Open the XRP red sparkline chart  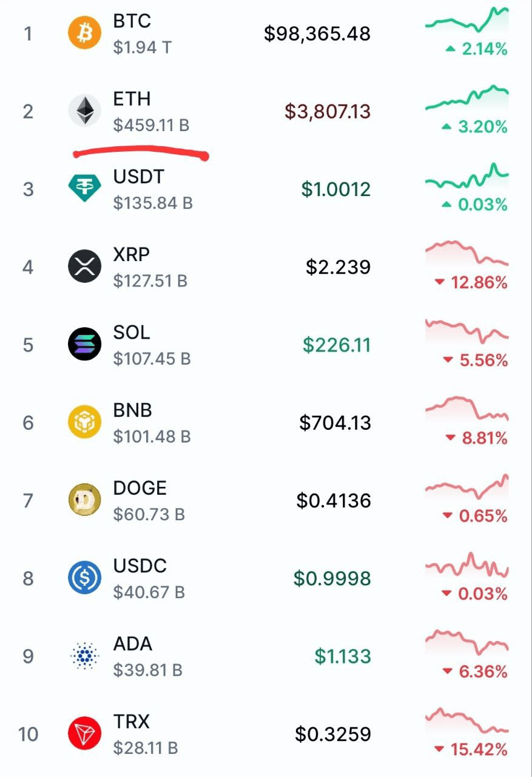pos(466,253)
